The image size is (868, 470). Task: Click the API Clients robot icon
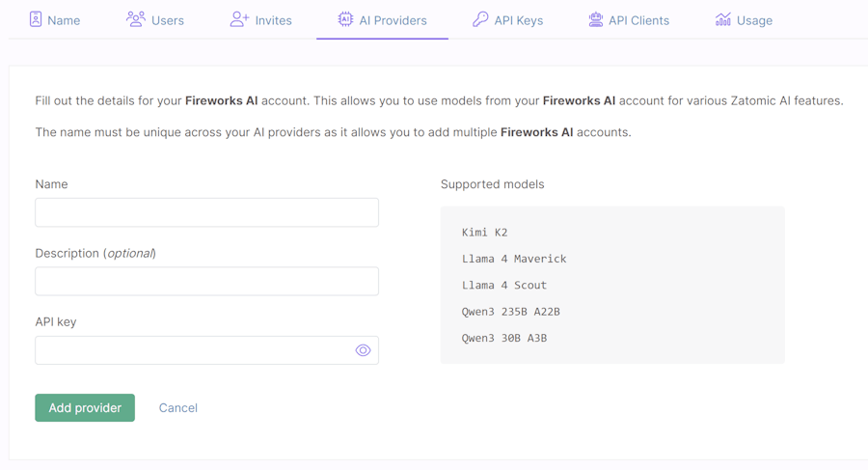[596, 19]
